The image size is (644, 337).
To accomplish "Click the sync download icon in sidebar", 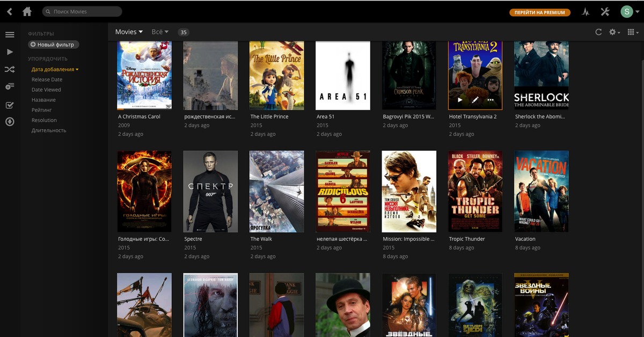I will click(10, 121).
